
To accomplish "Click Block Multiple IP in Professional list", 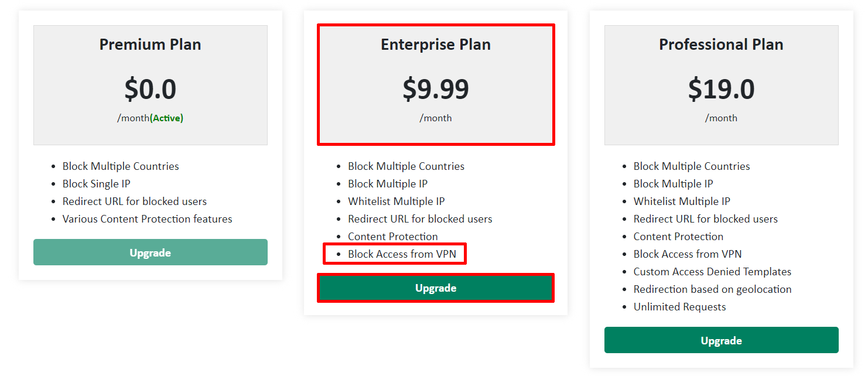I will click(674, 183).
